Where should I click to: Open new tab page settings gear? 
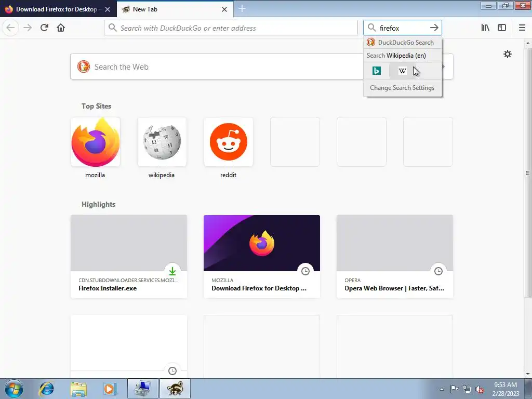[508, 54]
